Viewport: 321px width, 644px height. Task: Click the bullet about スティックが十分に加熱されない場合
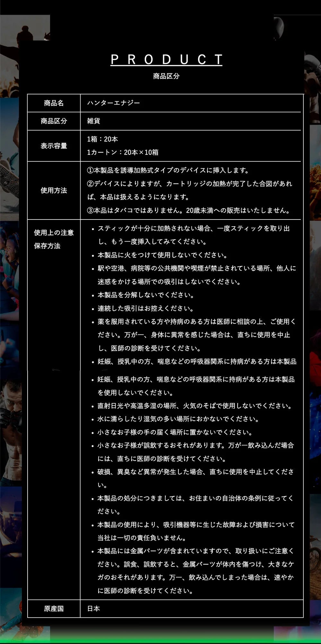[x=194, y=235]
